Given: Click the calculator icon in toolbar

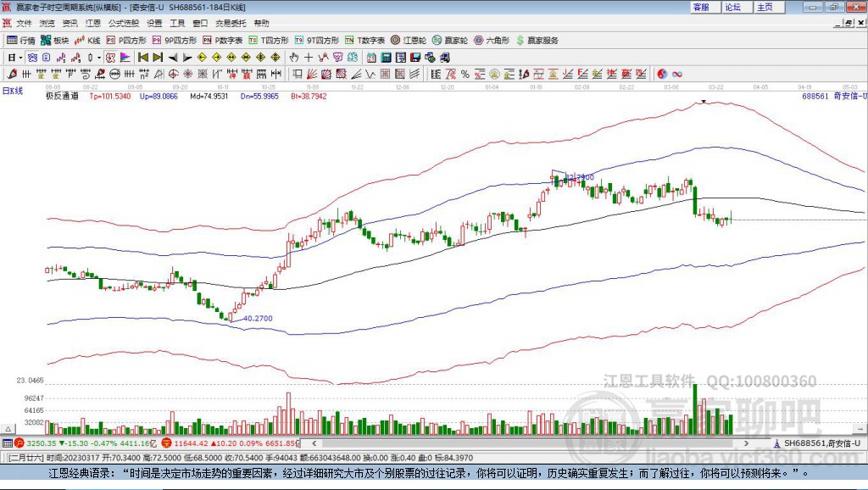Looking at the screenshot, I should tap(386, 58).
